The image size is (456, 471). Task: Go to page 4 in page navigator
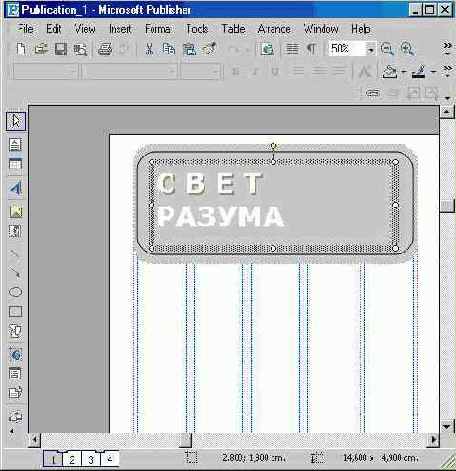click(x=109, y=459)
